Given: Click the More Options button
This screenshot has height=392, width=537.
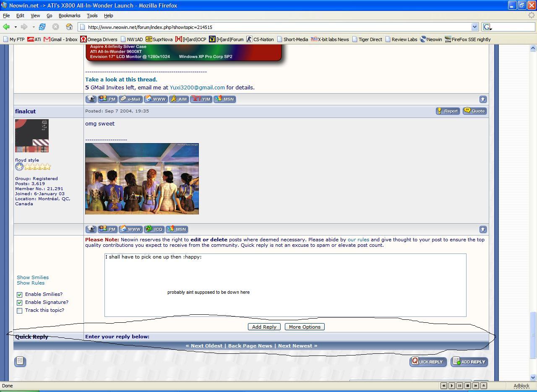Looking at the screenshot, I should (305, 327).
